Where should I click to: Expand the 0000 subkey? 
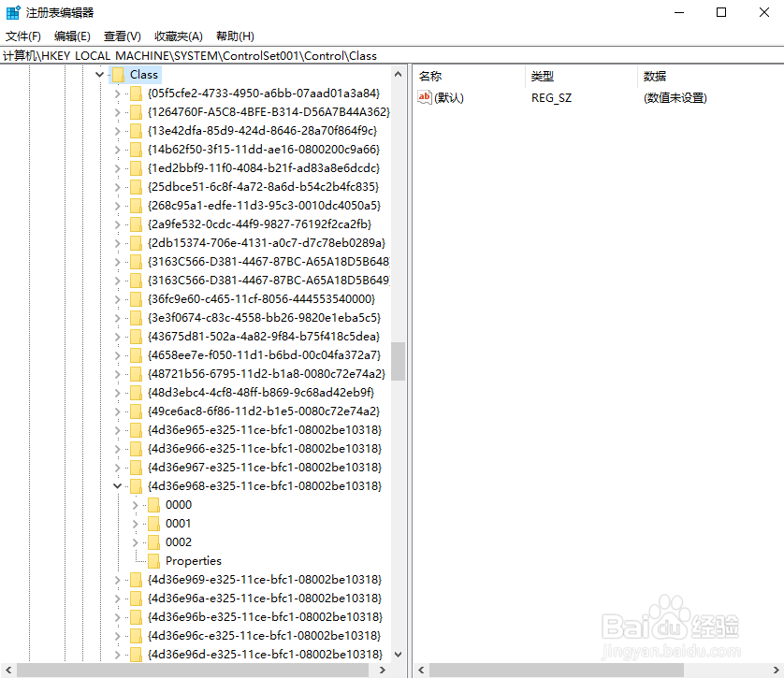point(135,505)
